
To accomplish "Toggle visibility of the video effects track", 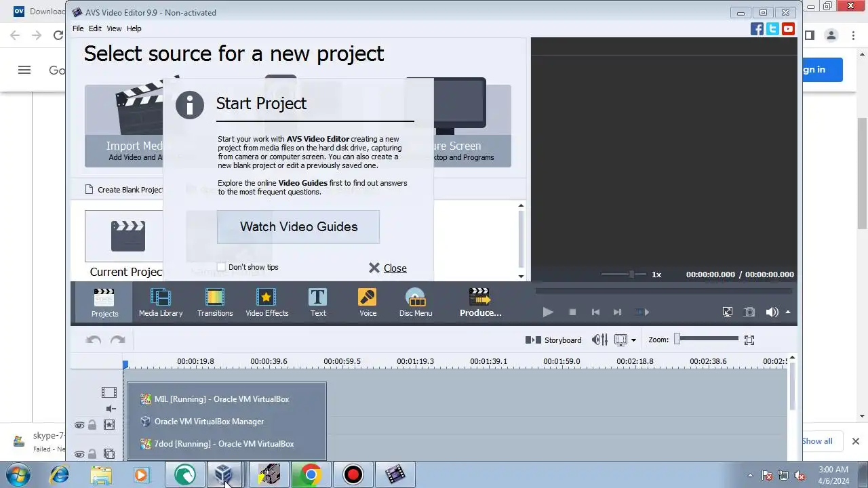I will [x=79, y=425].
